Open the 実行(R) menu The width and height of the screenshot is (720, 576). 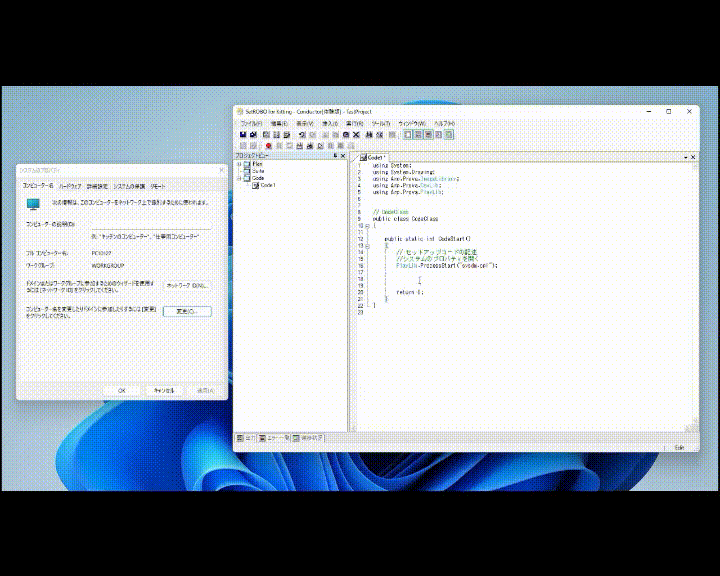point(354,124)
